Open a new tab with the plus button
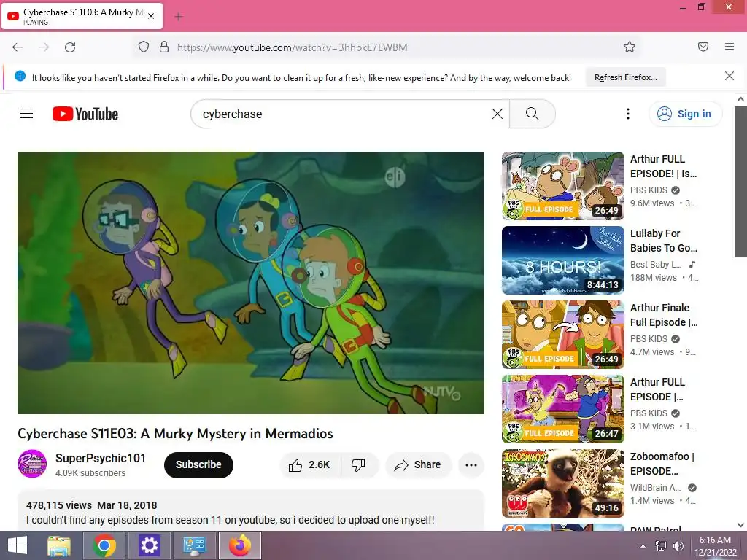This screenshot has height=560, width=747. click(x=179, y=17)
